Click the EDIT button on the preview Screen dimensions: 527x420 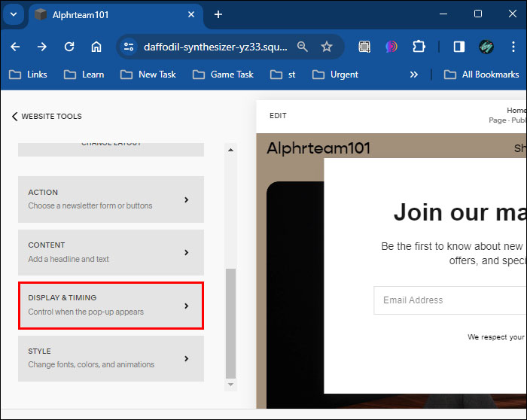tap(278, 116)
